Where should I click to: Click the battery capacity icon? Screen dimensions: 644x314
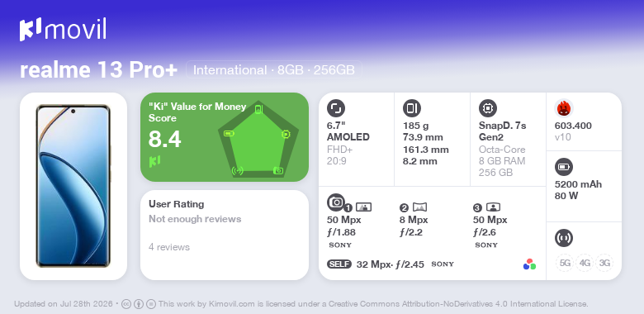pos(563,167)
